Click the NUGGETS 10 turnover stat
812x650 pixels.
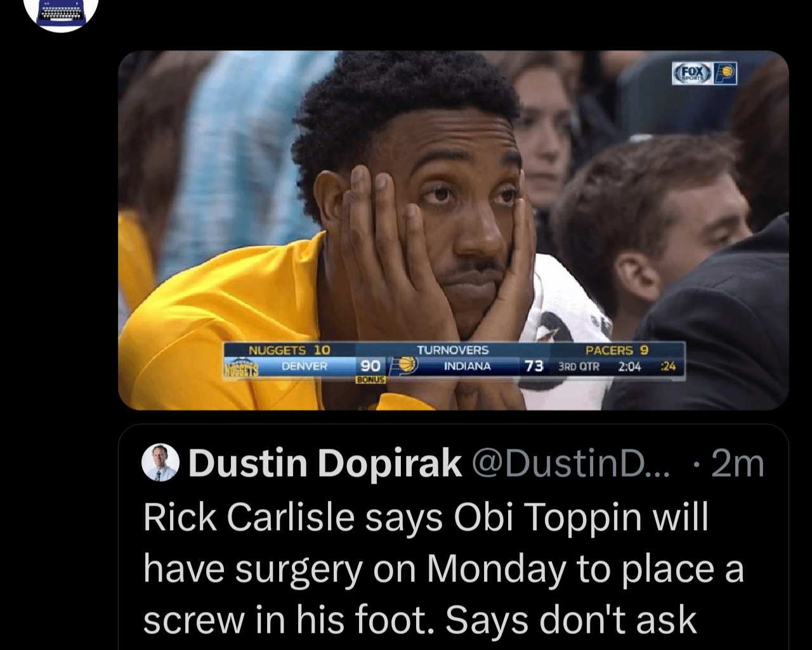coord(289,350)
